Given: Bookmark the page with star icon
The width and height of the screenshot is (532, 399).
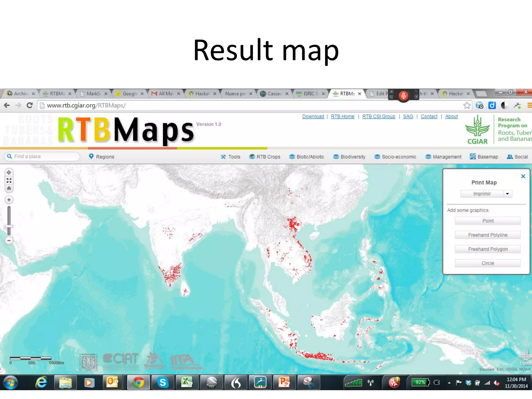Looking at the screenshot, I should 467,105.
